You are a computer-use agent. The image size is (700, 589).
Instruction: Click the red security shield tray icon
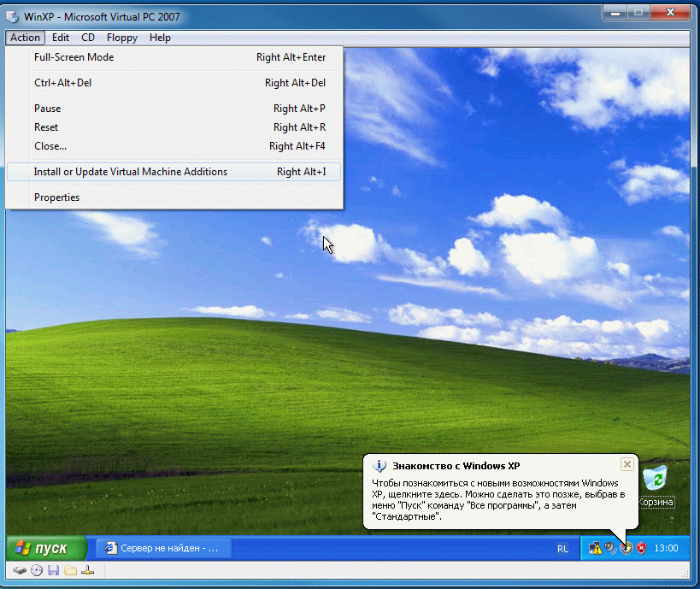pyautogui.click(x=642, y=548)
